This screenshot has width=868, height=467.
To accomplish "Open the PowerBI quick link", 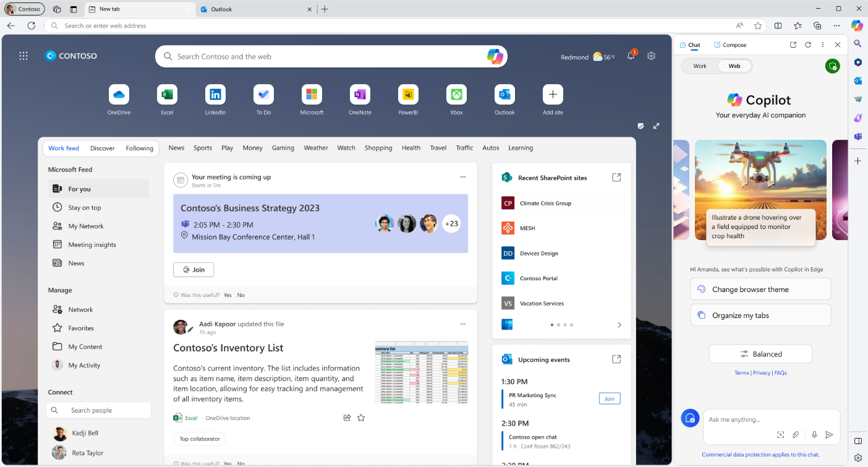I will click(x=408, y=95).
